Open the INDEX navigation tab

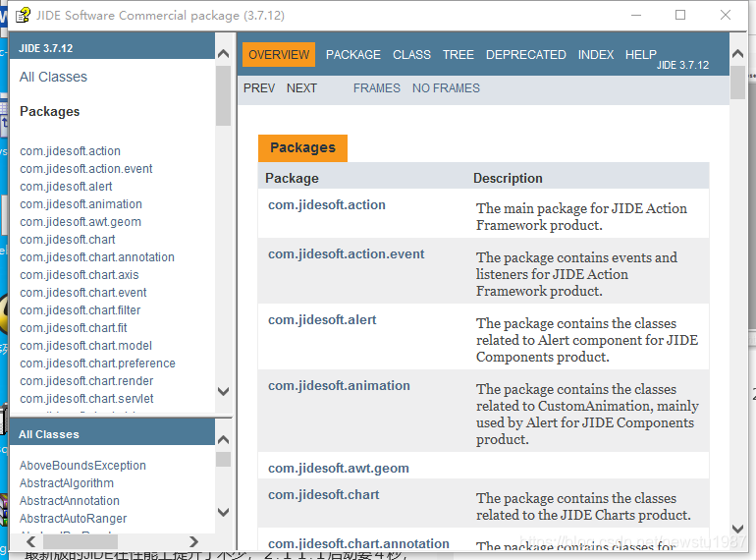pyautogui.click(x=595, y=54)
